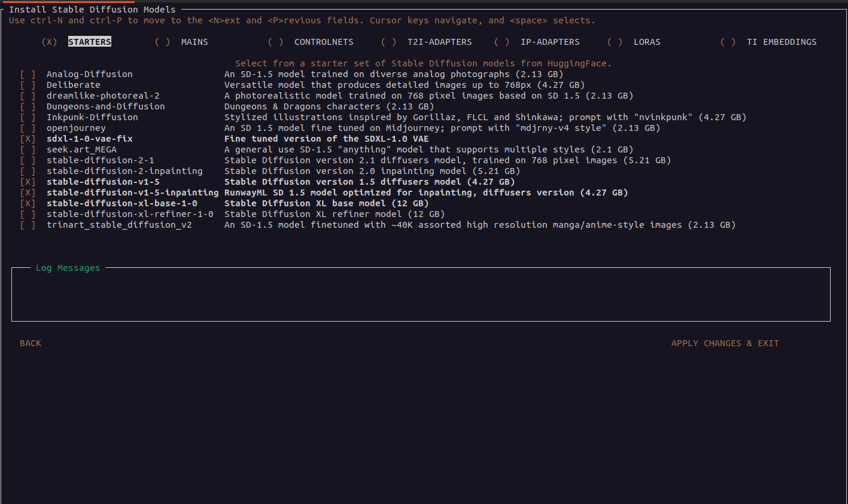The height and width of the screenshot is (504, 848).
Task: Check the Dungeons-and-Diffusion checkbox
Action: point(28,106)
